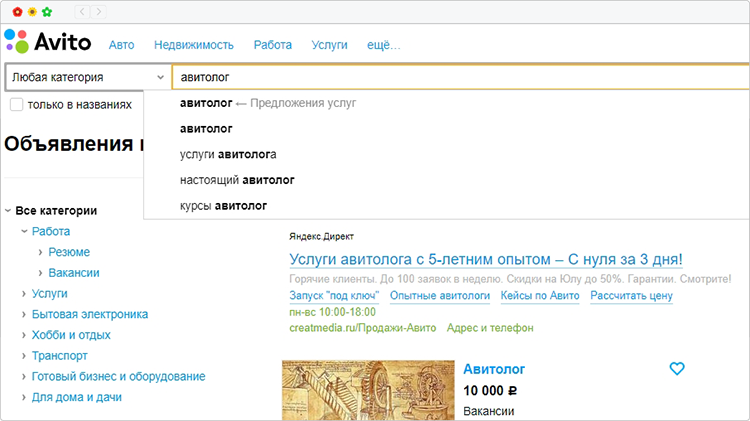Open Бытовая электроника category
The height and width of the screenshot is (421, 750).
tap(89, 314)
